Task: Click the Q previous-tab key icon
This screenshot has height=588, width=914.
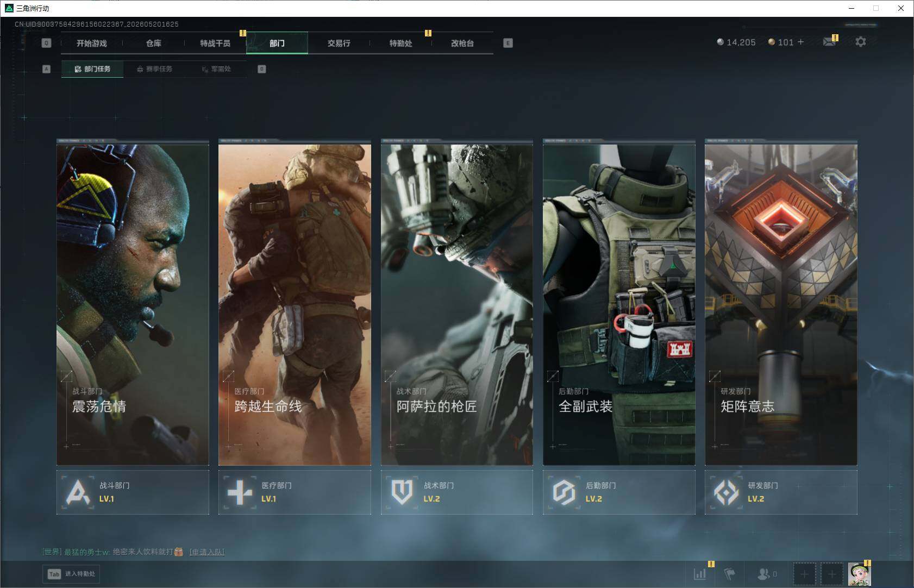Action: pyautogui.click(x=46, y=43)
